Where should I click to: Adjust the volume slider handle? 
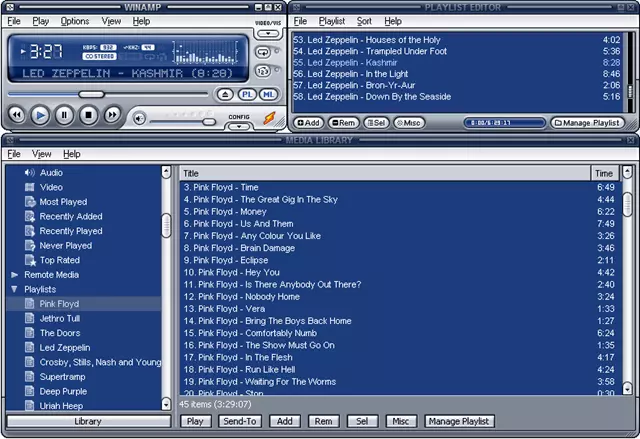click(209, 122)
